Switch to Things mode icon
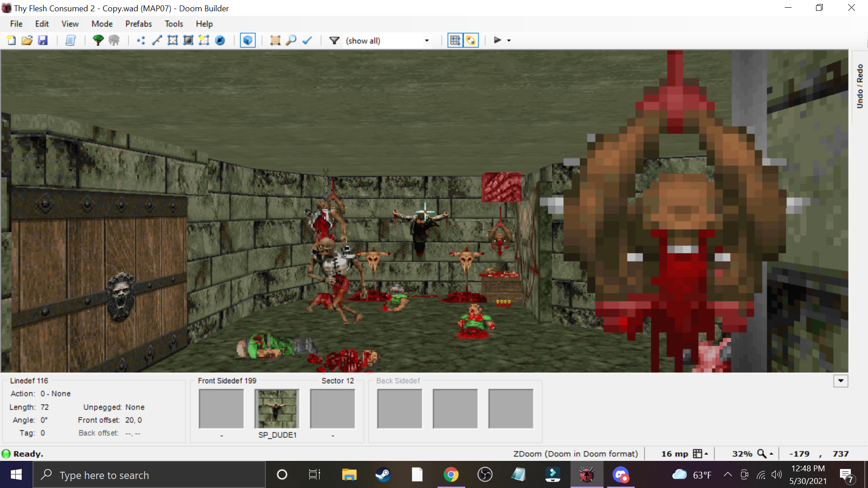Viewport: 868px width, 488px height. (x=220, y=41)
